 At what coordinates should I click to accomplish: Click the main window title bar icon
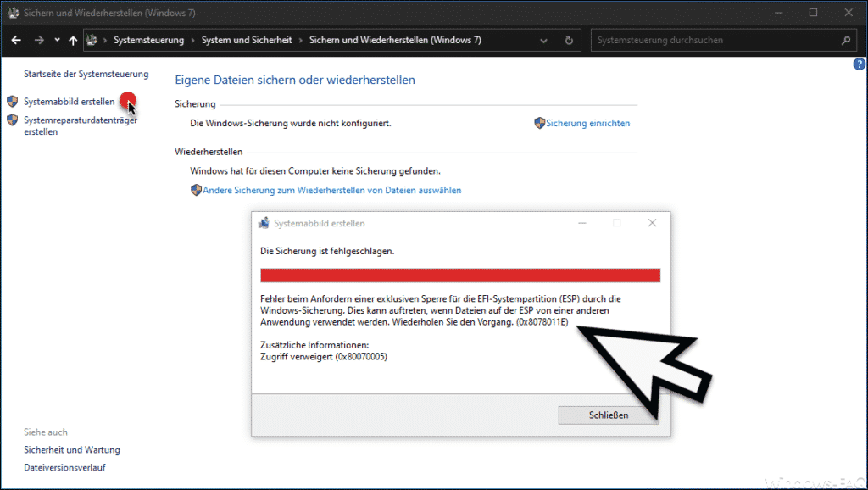[x=14, y=13]
